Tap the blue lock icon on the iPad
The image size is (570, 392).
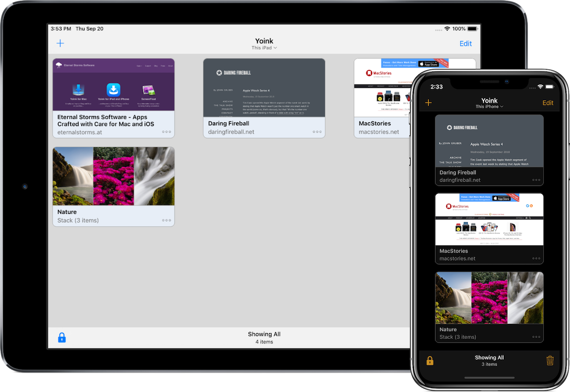[62, 337]
